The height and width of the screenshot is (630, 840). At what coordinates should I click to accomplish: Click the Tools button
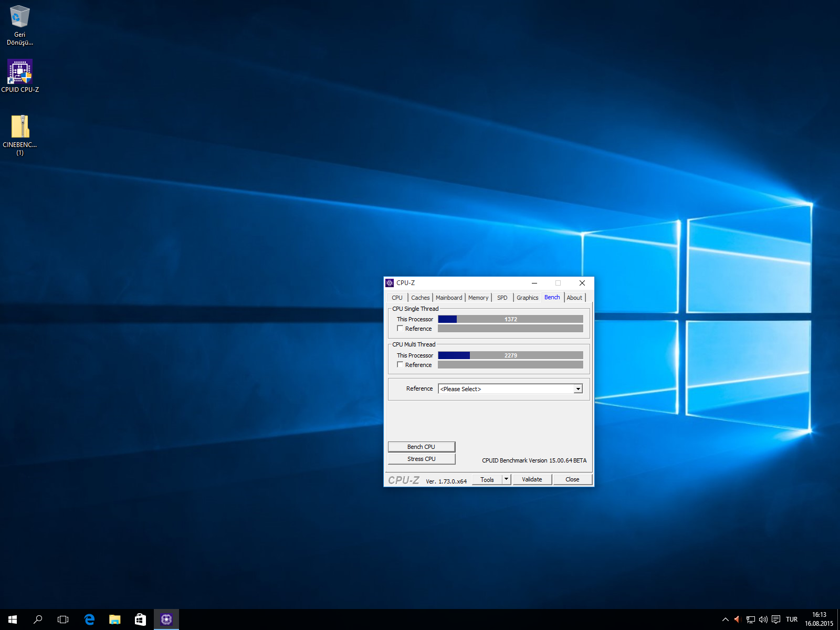487,479
